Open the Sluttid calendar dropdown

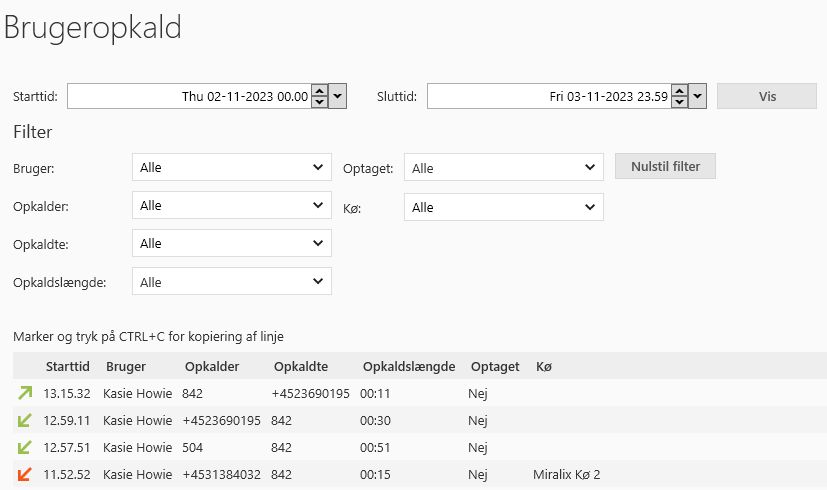click(698, 96)
